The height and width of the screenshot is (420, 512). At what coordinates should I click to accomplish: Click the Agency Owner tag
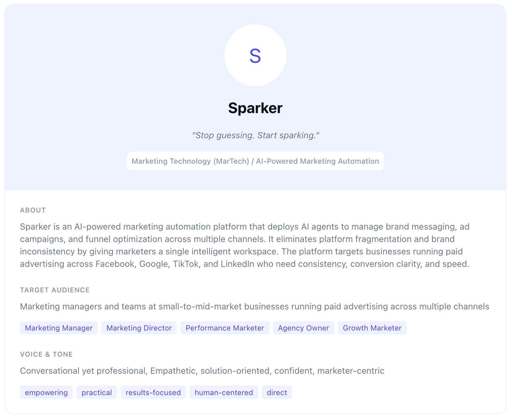[x=303, y=328]
